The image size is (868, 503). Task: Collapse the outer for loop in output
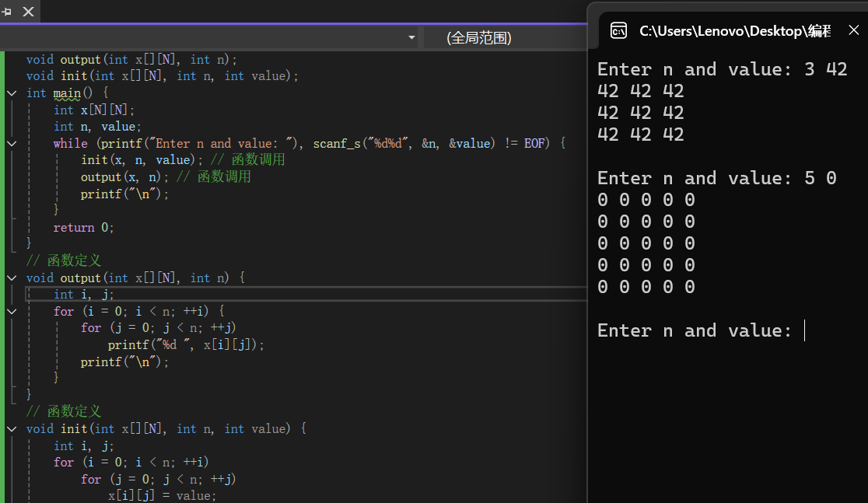(x=12, y=312)
